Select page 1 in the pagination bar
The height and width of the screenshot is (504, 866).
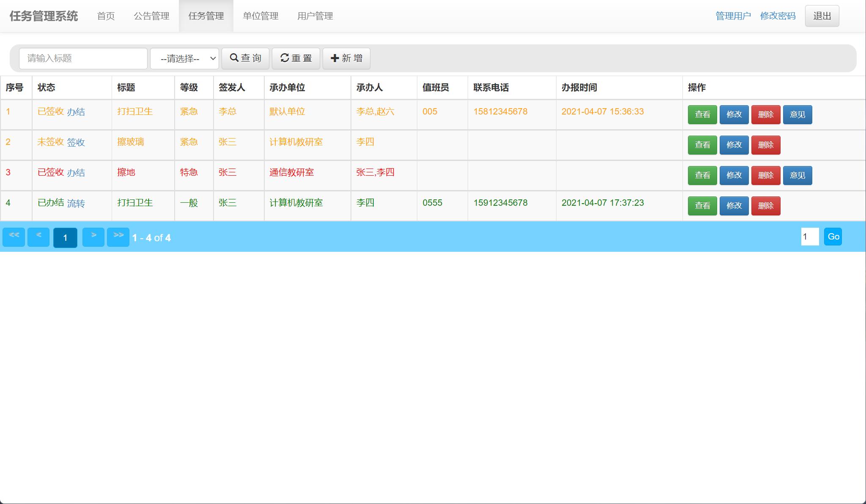(65, 237)
